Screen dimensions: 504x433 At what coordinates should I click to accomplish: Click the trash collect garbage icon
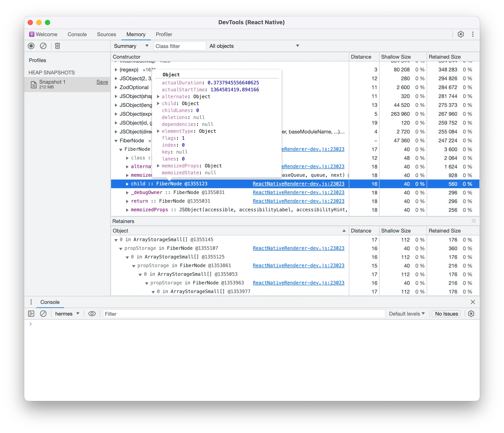(57, 46)
